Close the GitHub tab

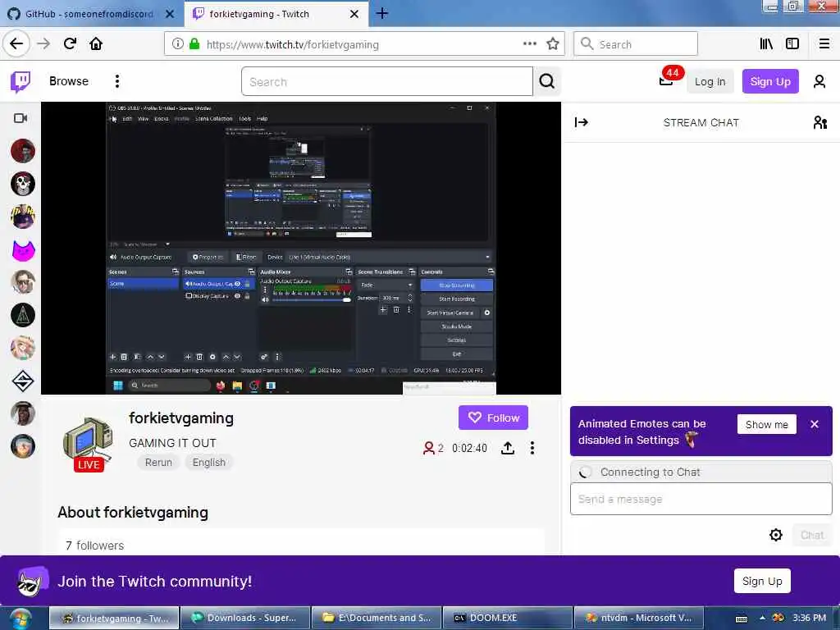[x=170, y=14]
